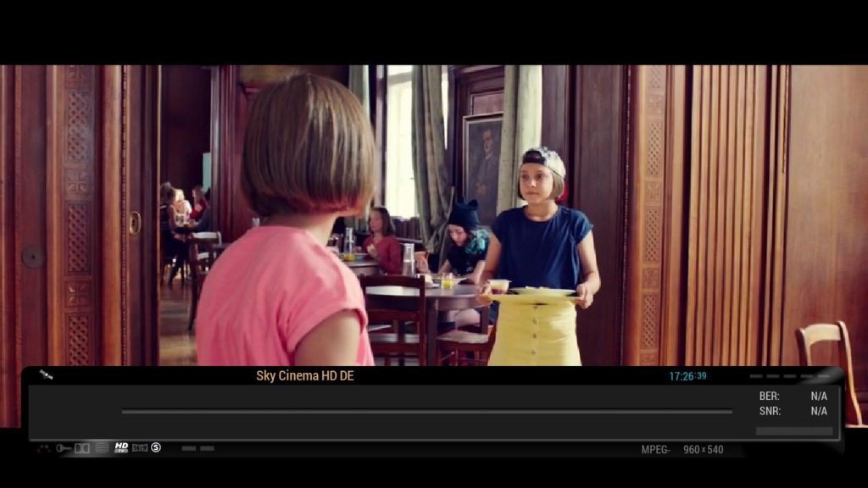Viewport: 868px width, 488px height.
Task: Click the MPEG- codec label
Action: pyautogui.click(x=655, y=450)
